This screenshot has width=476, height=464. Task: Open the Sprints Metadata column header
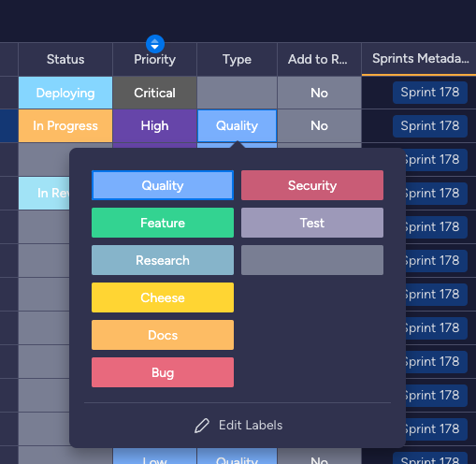[x=419, y=59]
